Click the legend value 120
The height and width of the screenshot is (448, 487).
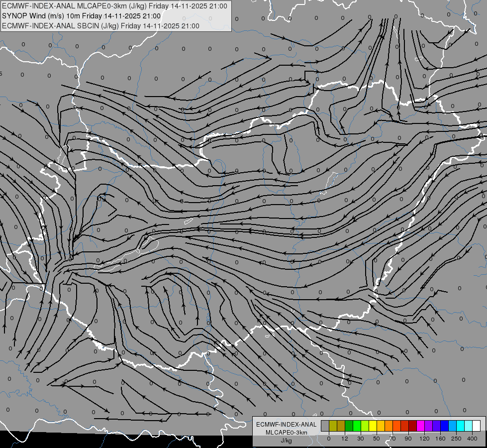tap(424, 439)
